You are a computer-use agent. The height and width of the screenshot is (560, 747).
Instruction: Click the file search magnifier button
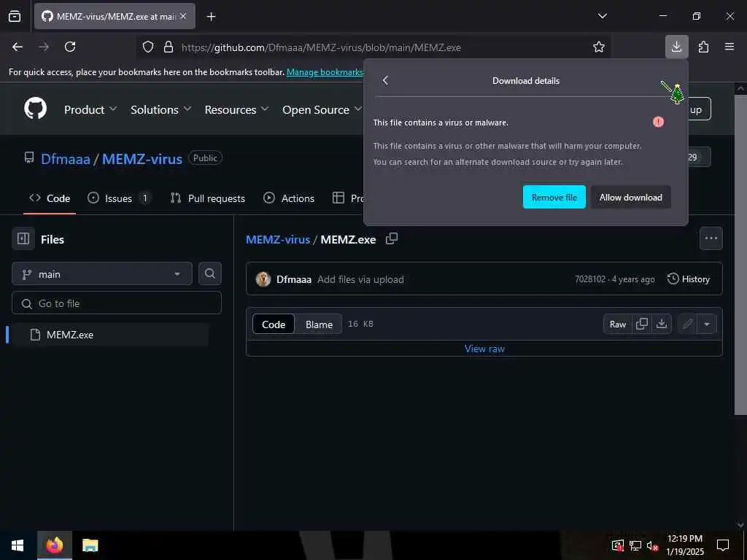point(209,273)
